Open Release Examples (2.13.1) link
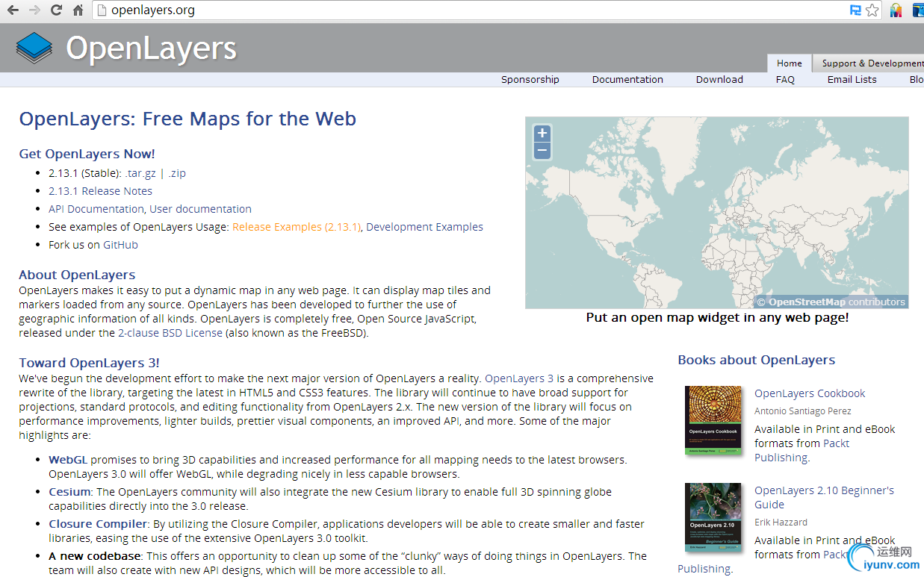The width and height of the screenshot is (924, 577). click(x=297, y=227)
